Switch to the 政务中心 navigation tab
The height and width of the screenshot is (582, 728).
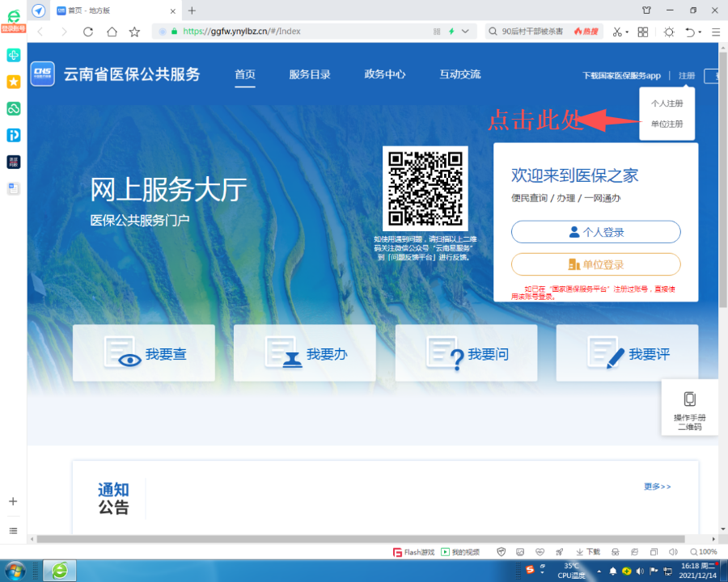(x=385, y=74)
